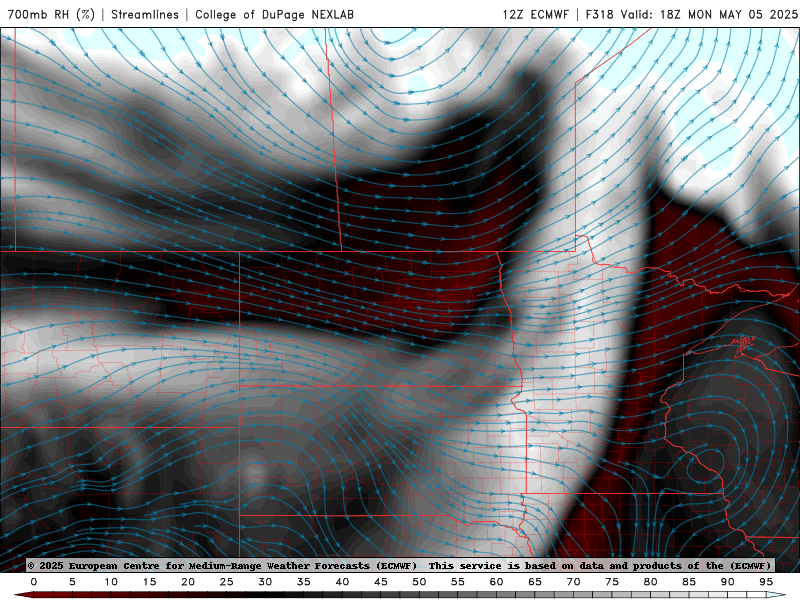Select the '90' colorbar tick label
This screenshot has width=800, height=600.
[x=728, y=582]
